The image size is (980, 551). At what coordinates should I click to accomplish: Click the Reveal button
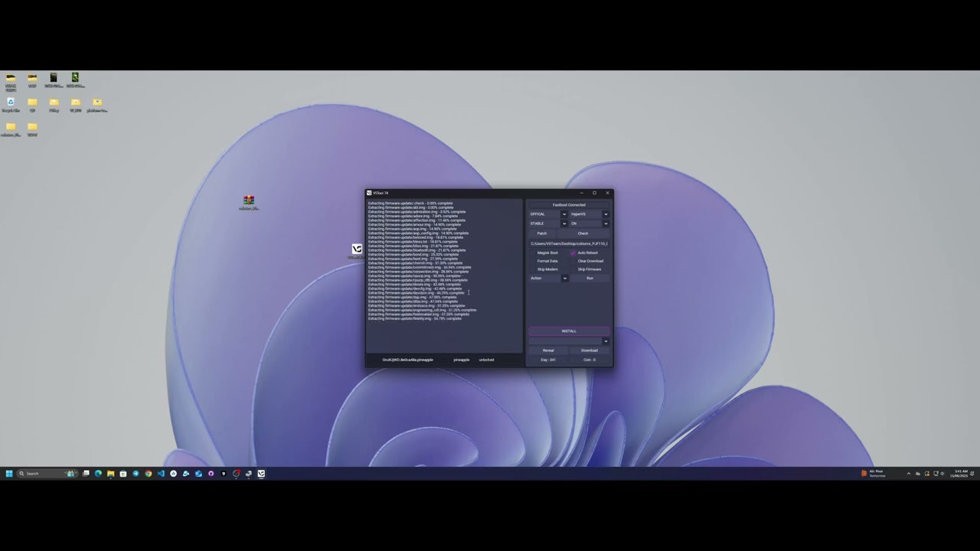tap(548, 350)
